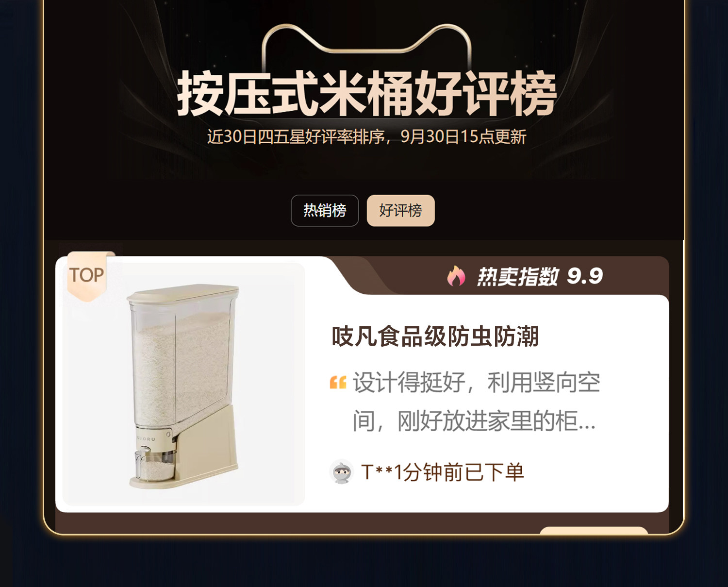Click the second review line ending with ellipsis
This screenshot has height=587, width=728.
[x=474, y=420]
